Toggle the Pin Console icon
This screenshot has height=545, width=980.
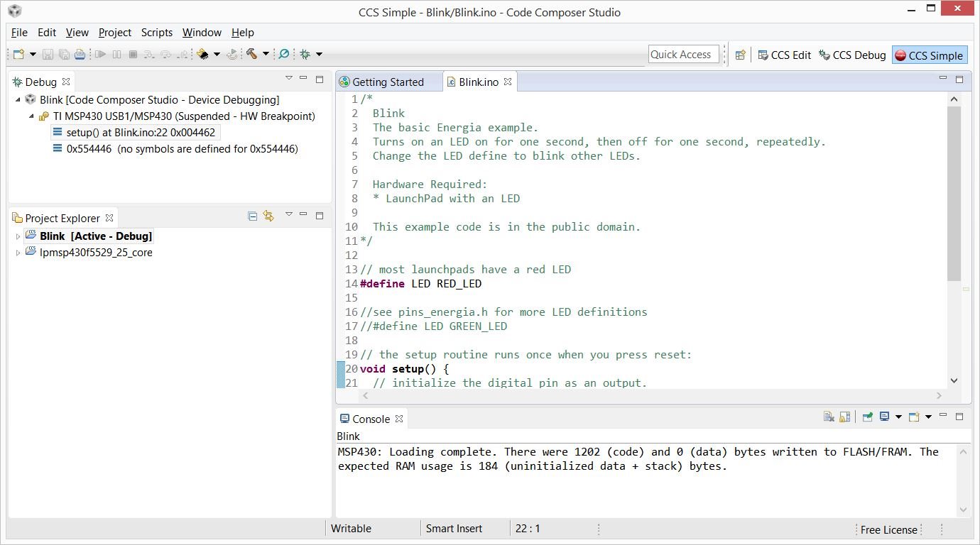click(867, 417)
